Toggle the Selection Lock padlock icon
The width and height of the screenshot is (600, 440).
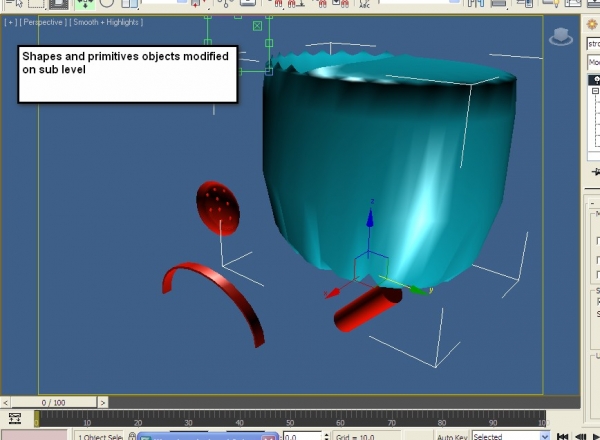click(132, 436)
